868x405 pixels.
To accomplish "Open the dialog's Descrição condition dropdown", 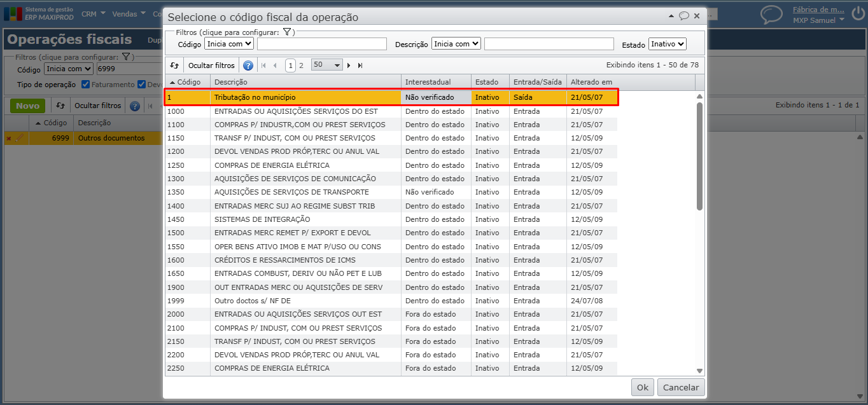I will point(456,44).
